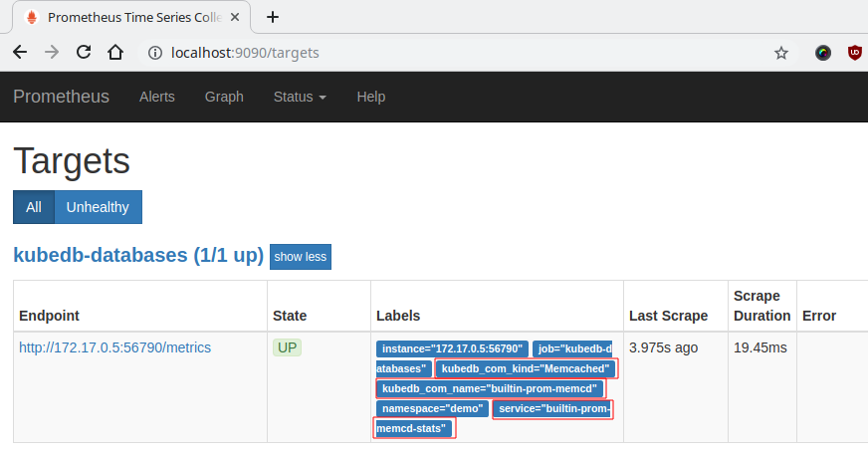Bookmark this page with star icon

point(781,53)
